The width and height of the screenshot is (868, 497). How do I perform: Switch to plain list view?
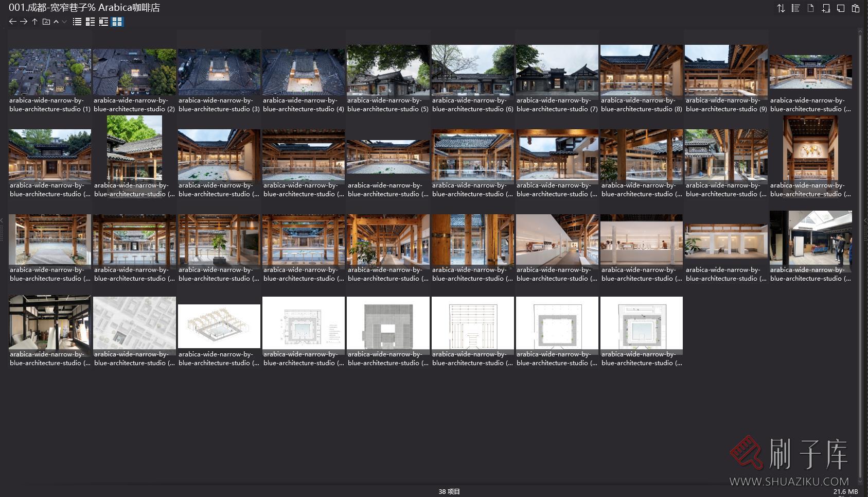tap(77, 22)
